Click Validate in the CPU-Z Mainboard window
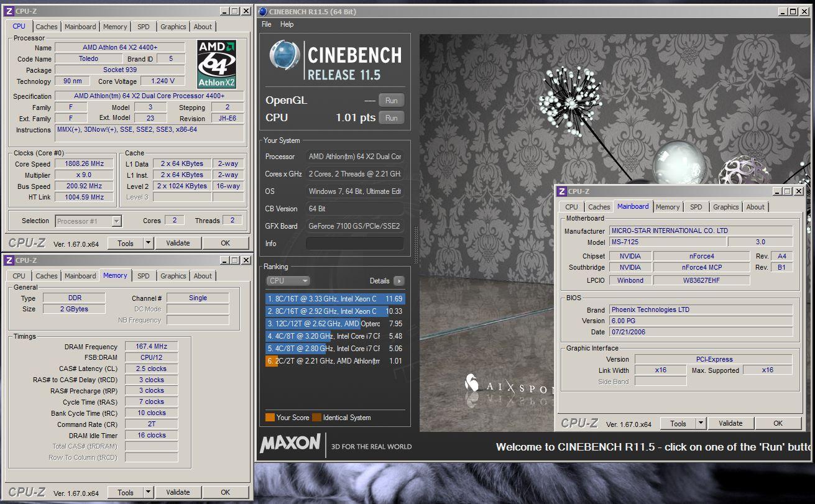Image resolution: width=815 pixels, height=504 pixels. (x=730, y=423)
